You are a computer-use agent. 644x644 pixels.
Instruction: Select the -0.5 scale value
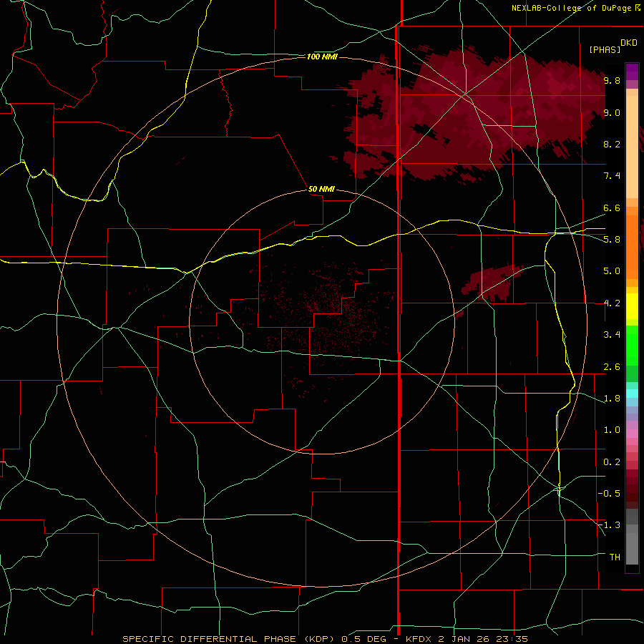pyautogui.click(x=609, y=494)
